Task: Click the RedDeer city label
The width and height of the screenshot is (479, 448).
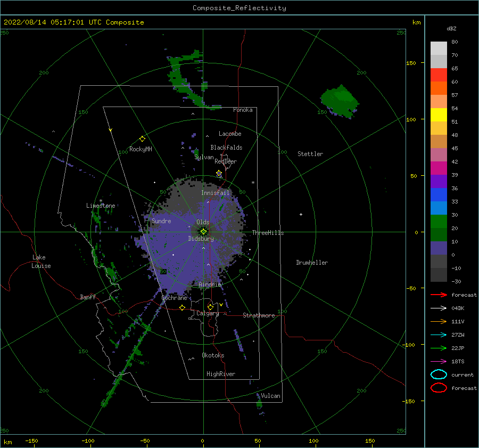Action: click(226, 161)
